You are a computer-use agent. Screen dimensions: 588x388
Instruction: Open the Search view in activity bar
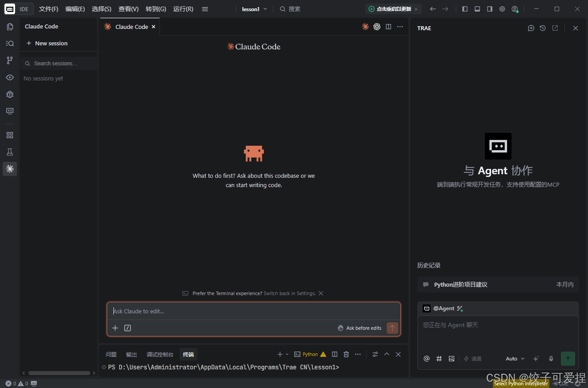(10, 44)
